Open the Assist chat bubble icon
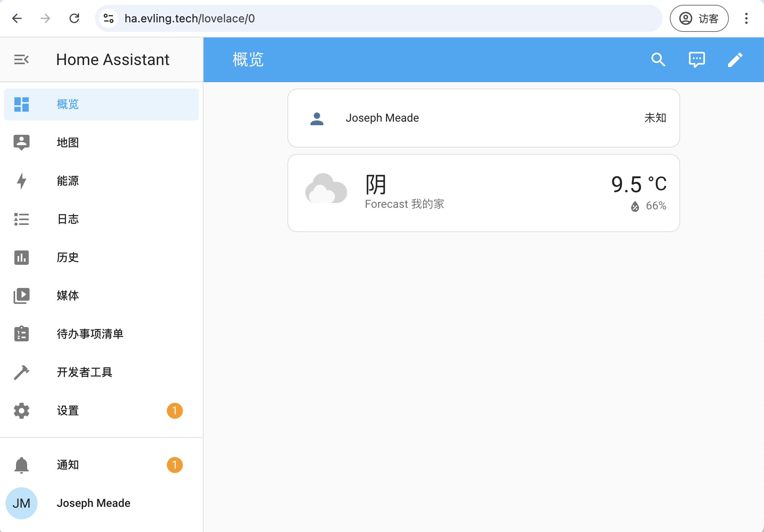764x532 pixels. 697,60
